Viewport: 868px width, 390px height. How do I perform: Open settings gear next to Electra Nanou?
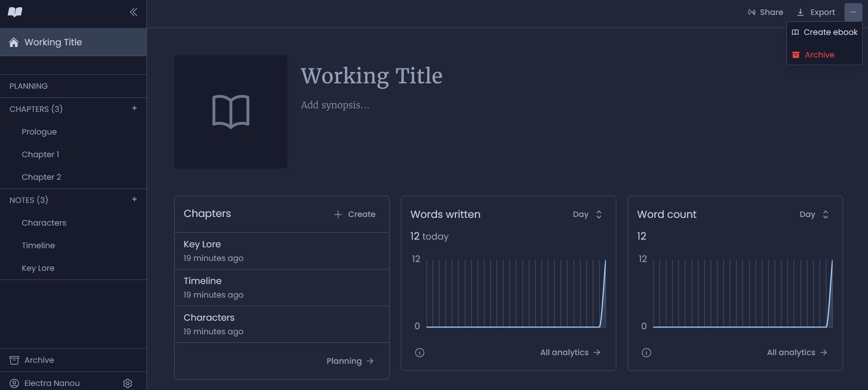tap(127, 383)
